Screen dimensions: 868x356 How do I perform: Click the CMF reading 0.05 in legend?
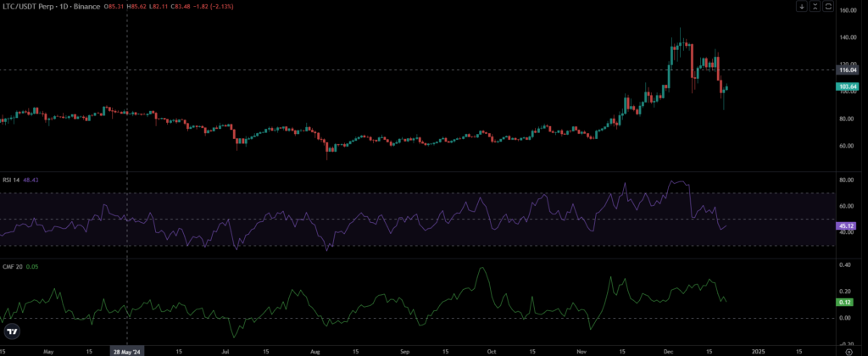[31, 266]
